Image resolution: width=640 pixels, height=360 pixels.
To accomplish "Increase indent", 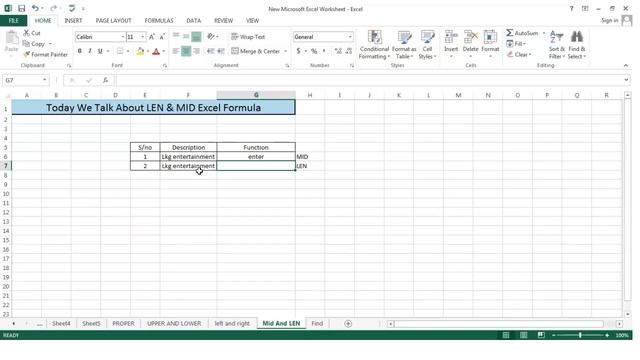I will coord(221,51).
